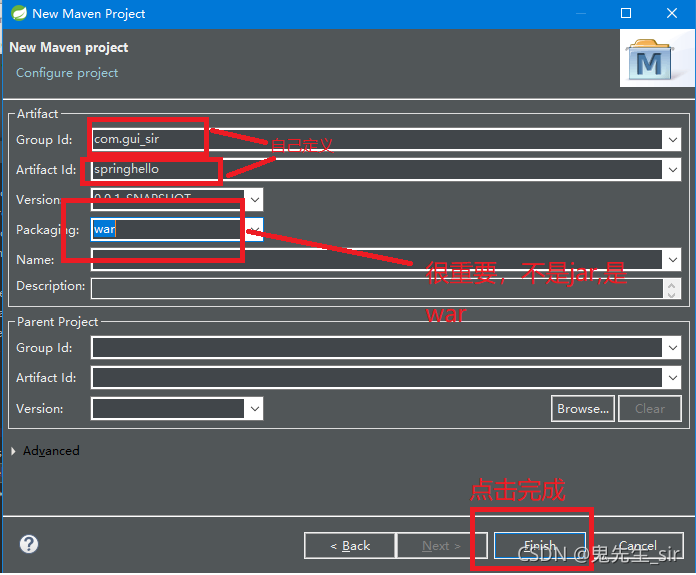This screenshot has height=575, width=696.
Task: Maximize the New Maven Project window
Action: pos(625,13)
